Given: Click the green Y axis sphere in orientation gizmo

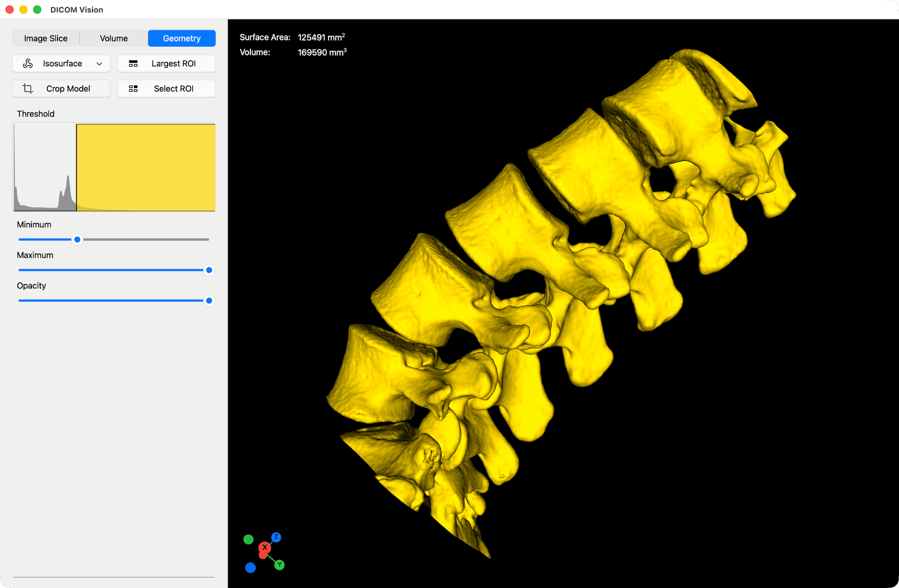Looking at the screenshot, I should [x=280, y=565].
